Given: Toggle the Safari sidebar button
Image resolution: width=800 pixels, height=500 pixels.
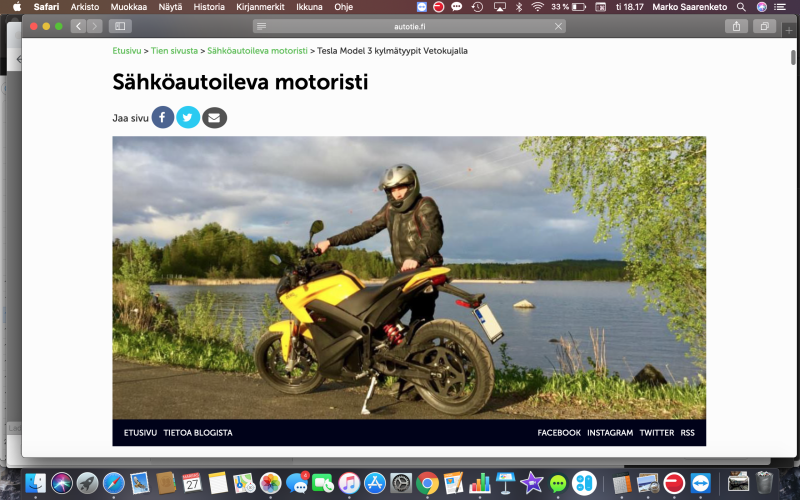Looking at the screenshot, I should click(x=120, y=26).
